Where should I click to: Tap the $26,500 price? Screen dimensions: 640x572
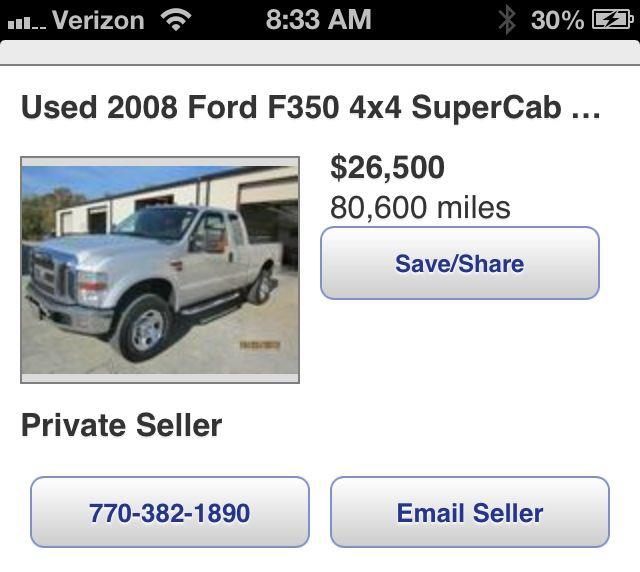pyautogui.click(x=387, y=168)
